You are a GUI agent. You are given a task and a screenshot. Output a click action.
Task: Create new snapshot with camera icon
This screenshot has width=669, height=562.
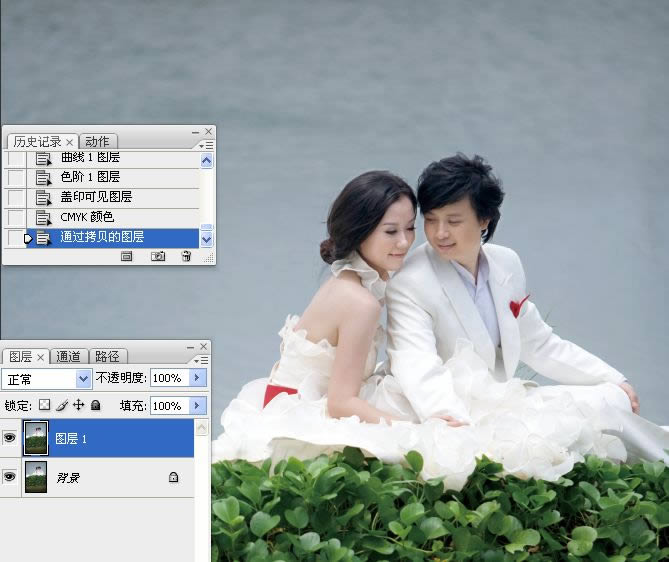click(157, 256)
